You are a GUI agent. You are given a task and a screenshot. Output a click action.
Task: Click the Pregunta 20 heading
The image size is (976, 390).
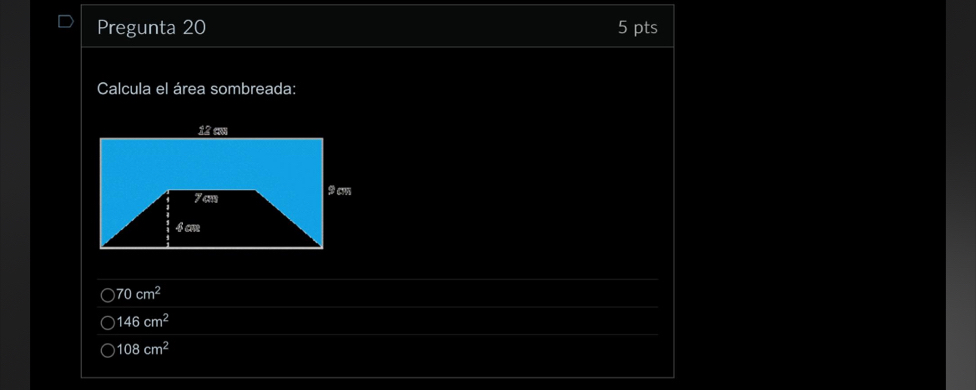151,27
